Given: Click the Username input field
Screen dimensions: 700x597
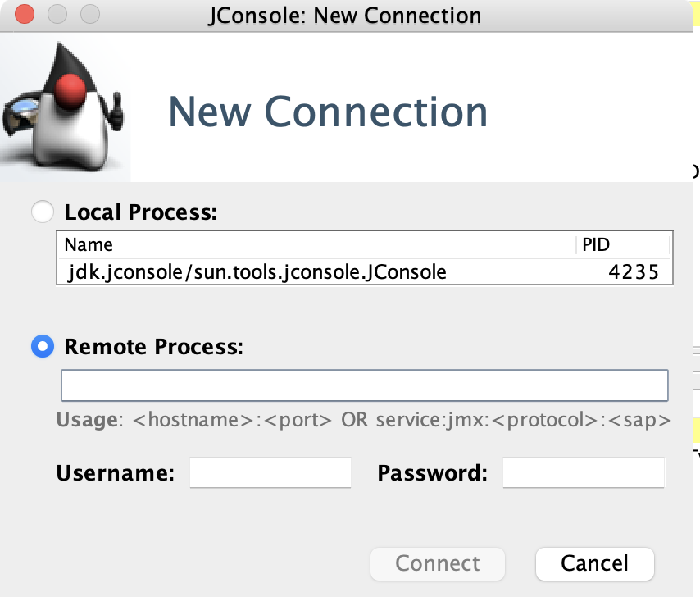Looking at the screenshot, I should tap(270, 472).
